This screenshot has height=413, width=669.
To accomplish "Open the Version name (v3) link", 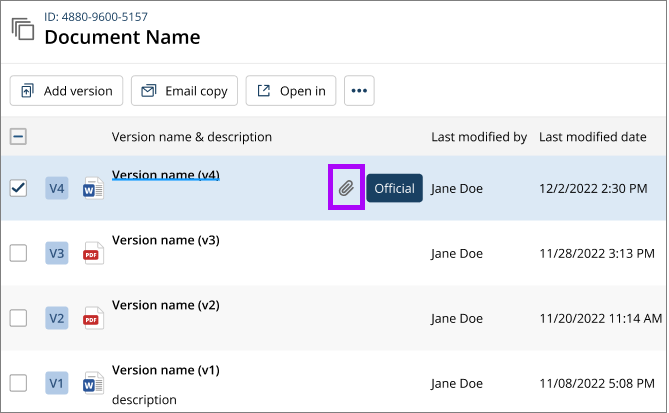I will pos(165,240).
